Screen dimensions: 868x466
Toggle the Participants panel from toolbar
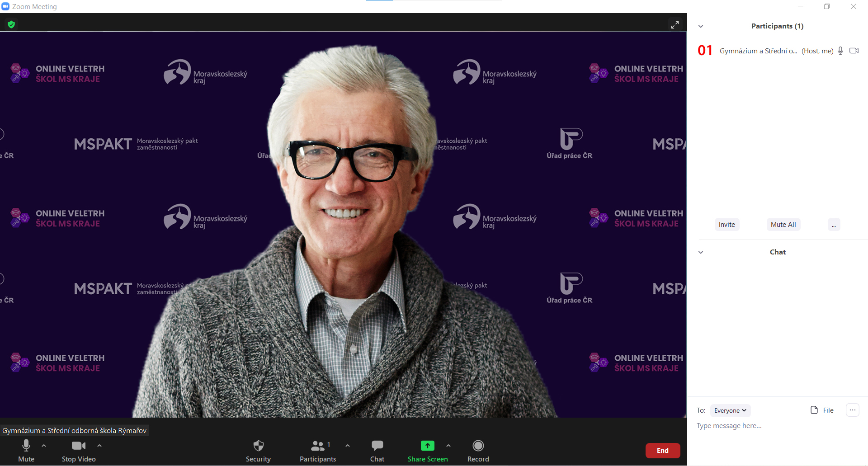tap(318, 451)
